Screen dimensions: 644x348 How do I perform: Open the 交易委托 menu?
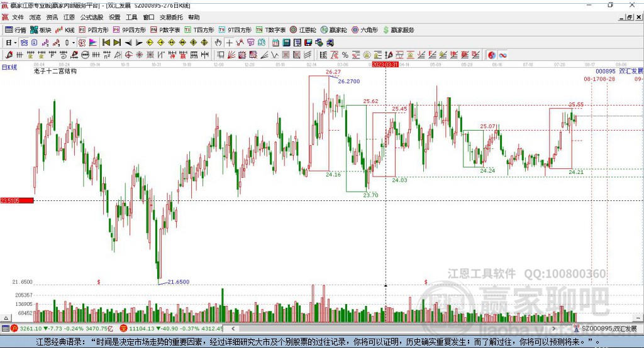coord(171,17)
